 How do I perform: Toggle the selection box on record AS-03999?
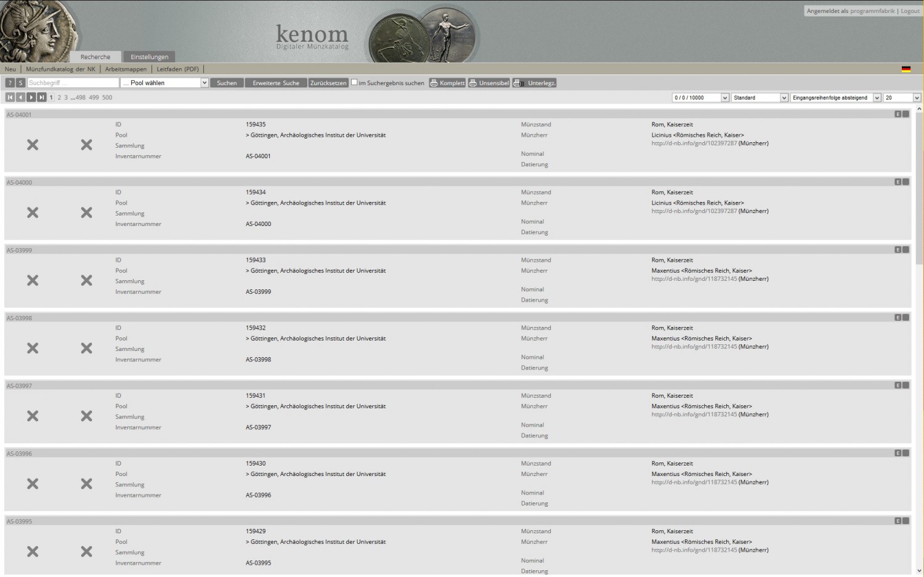[906, 250]
